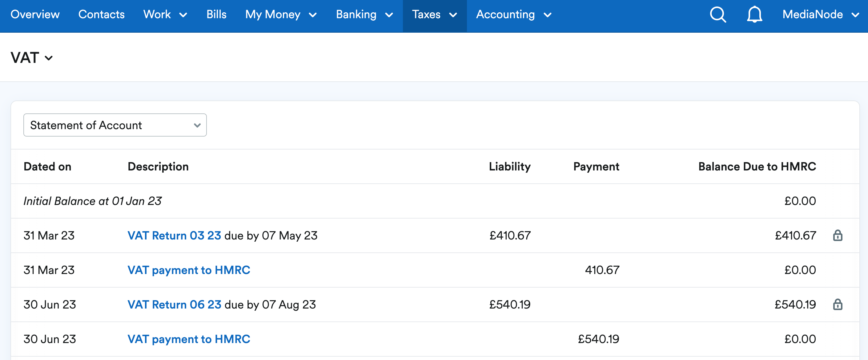Click VAT payment to HMRC dated 30 Jun 23
The image size is (868, 360).
(x=189, y=339)
